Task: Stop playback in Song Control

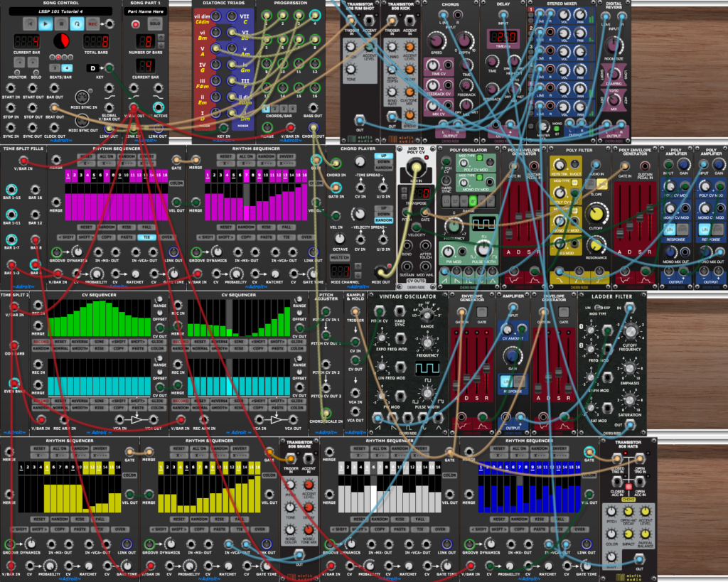Action: pos(61,23)
